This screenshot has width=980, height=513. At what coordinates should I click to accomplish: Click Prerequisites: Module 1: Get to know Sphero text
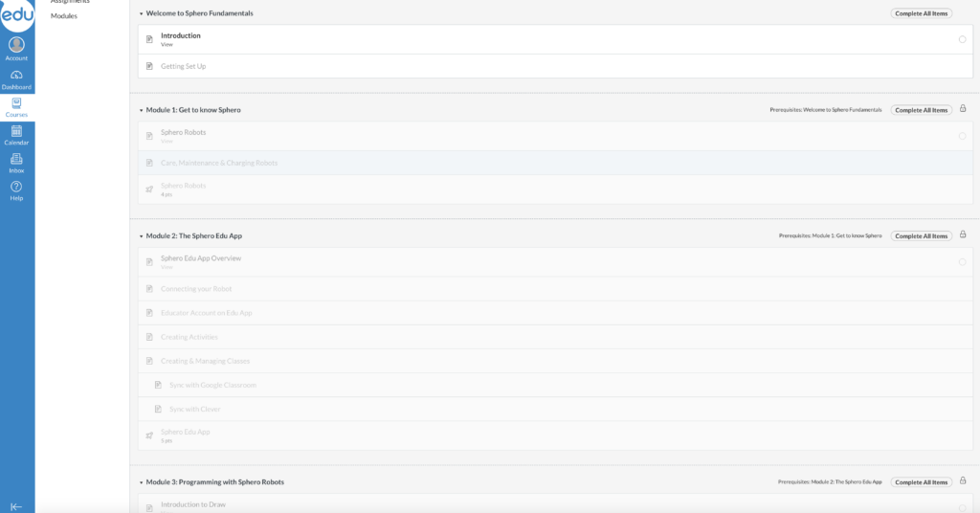pyautogui.click(x=830, y=235)
